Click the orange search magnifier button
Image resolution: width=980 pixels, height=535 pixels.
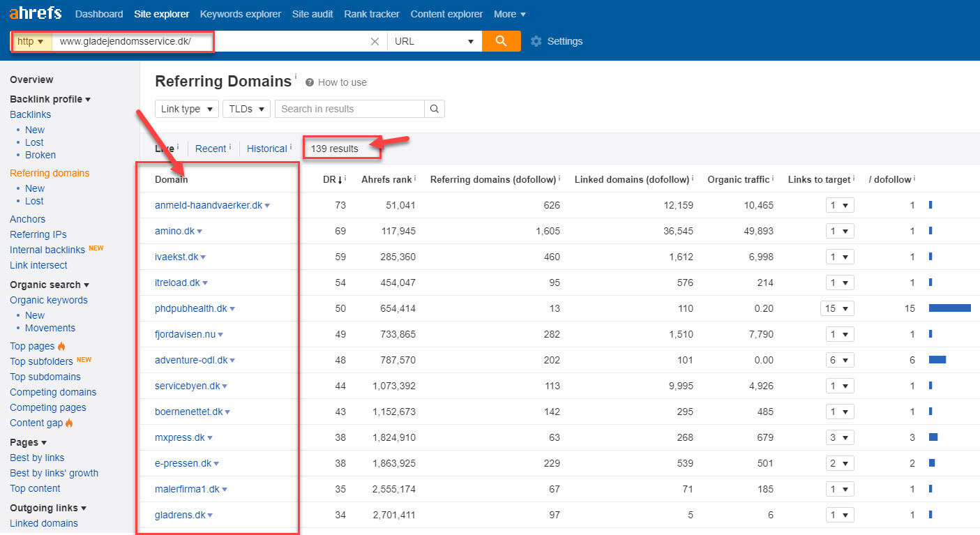(x=501, y=41)
